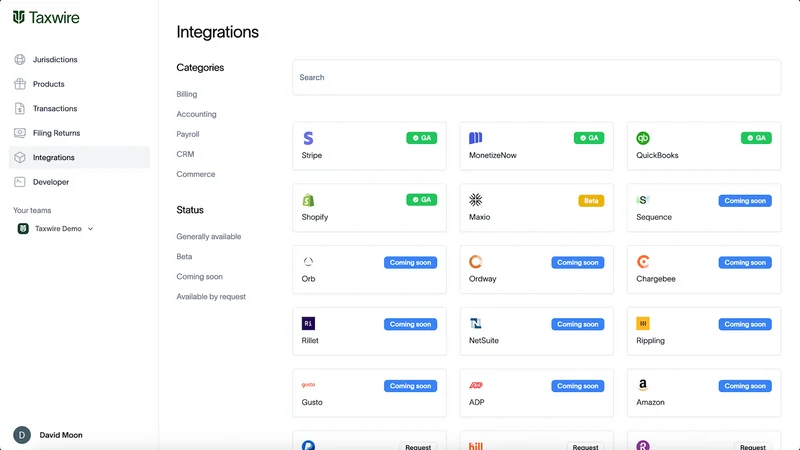
Task: Click the David Moon user name
Action: point(61,435)
